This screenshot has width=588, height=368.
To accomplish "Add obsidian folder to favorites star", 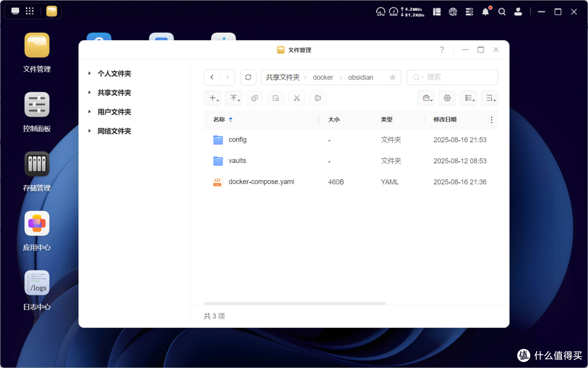I will coord(393,77).
